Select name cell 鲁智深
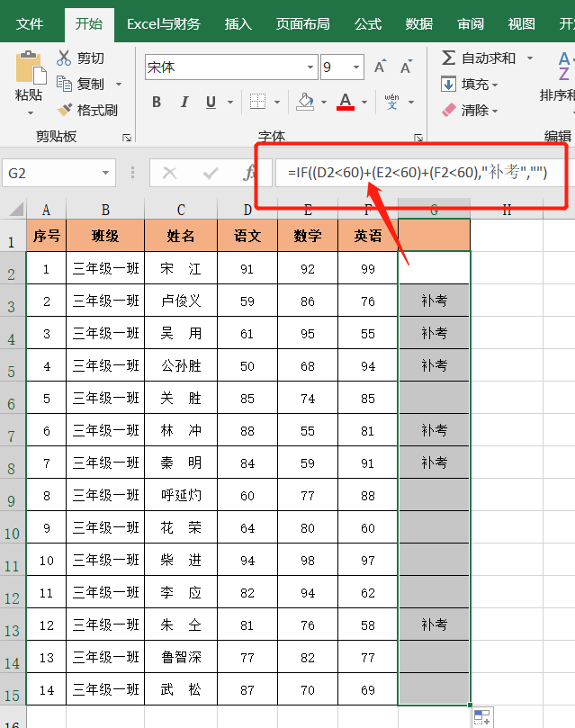This screenshot has width=575, height=728. coord(181,658)
